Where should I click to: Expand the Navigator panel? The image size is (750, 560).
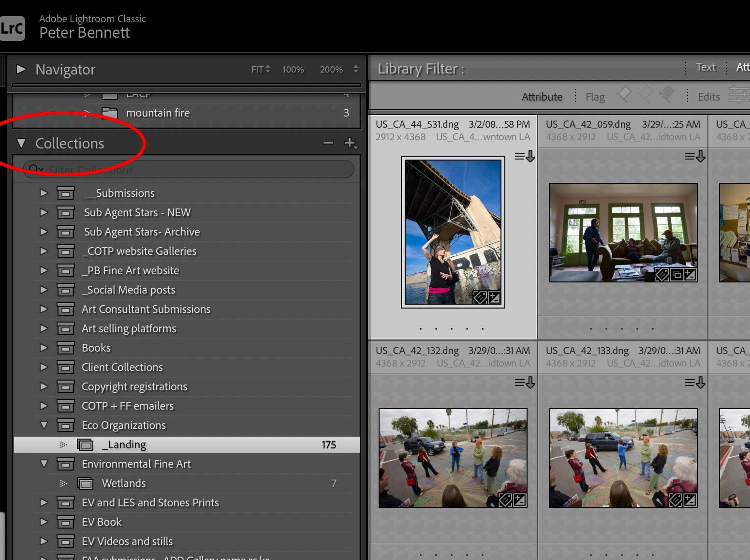(x=21, y=69)
